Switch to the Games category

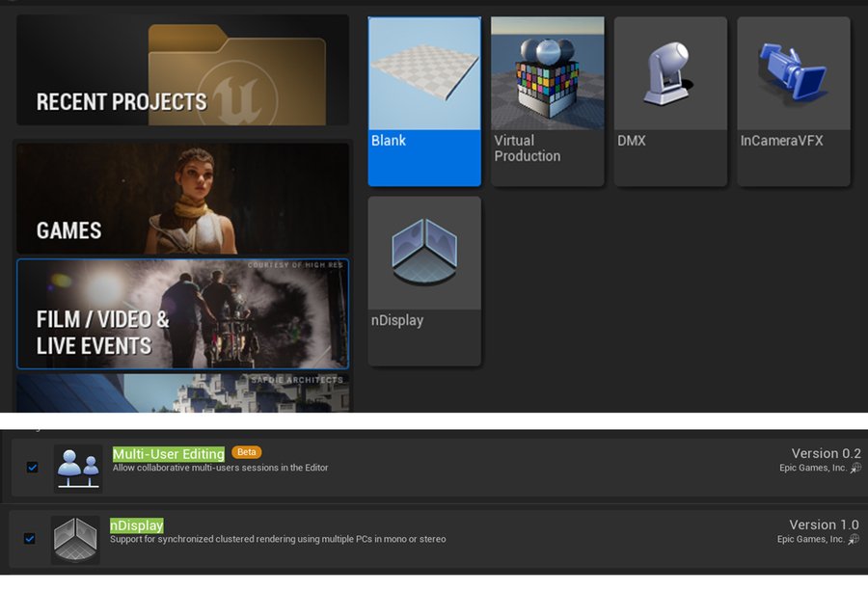pyautogui.click(x=182, y=199)
